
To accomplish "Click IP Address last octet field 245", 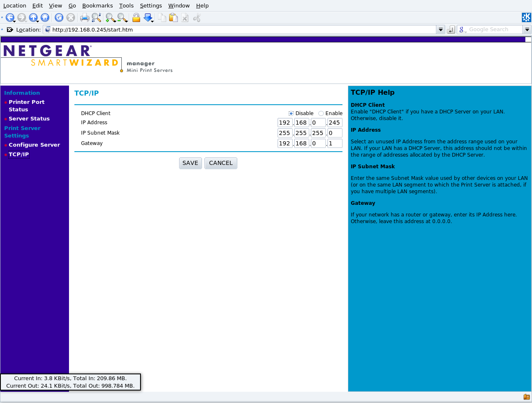I will [x=335, y=123].
